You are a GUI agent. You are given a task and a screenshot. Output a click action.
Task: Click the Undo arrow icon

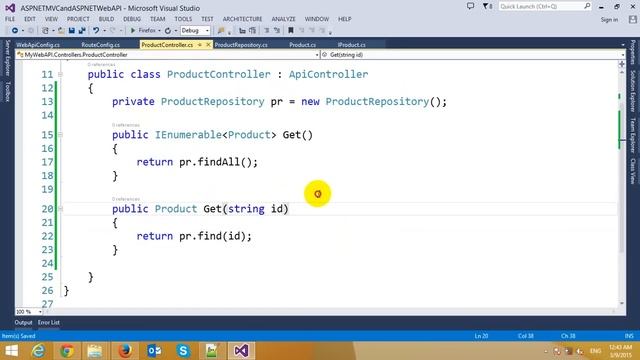[x=96, y=31]
